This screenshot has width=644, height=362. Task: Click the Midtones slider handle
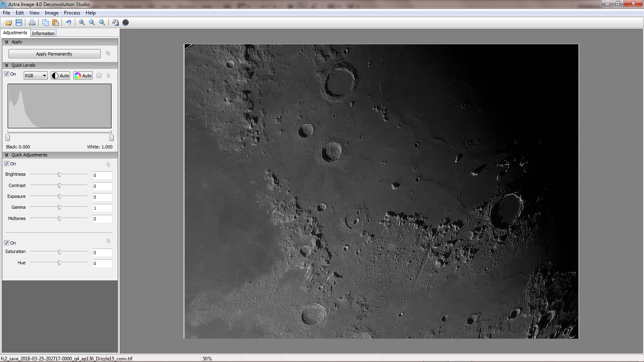click(59, 218)
